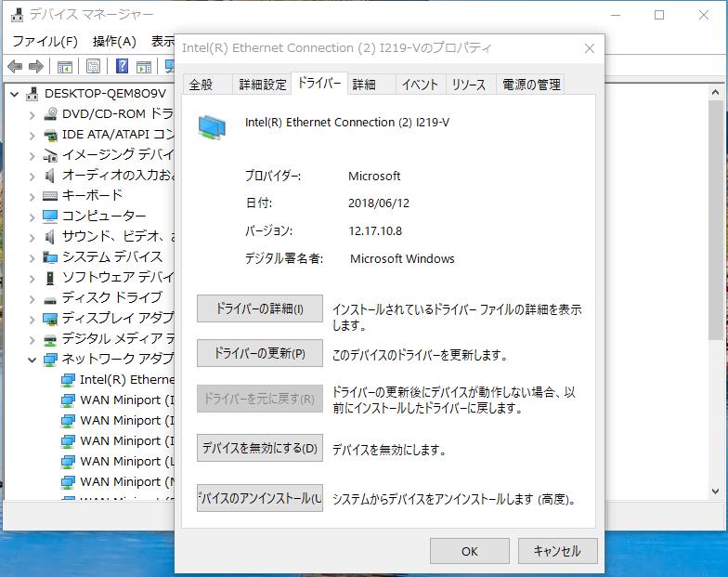
Task: Open the 操作(A) menu
Action: coord(113,41)
